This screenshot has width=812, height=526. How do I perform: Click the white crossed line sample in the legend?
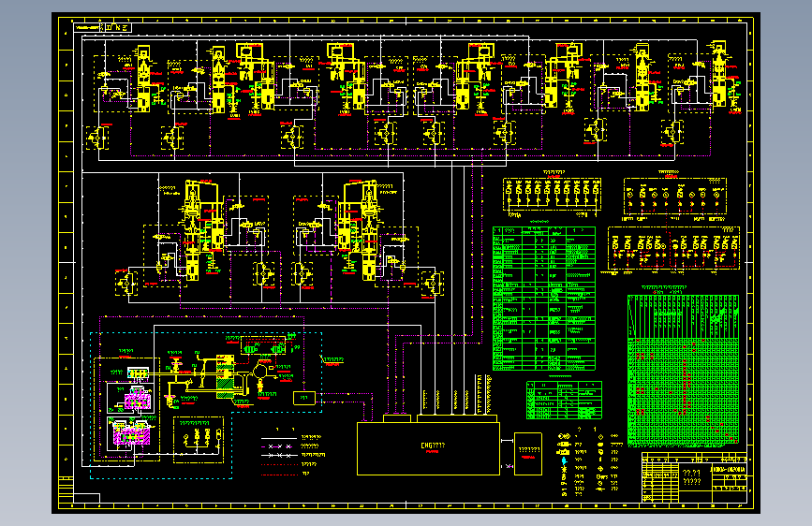[x=278, y=455]
